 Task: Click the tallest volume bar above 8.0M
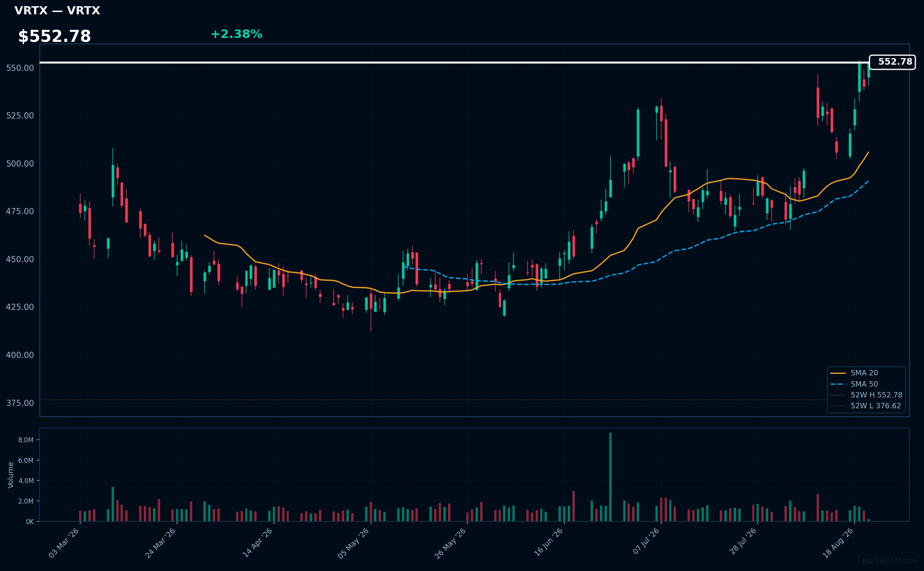610,477
